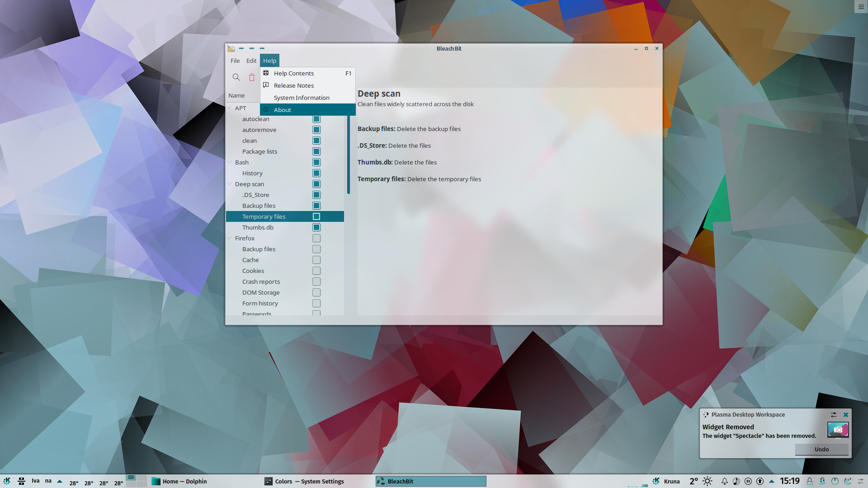Screen dimensions: 868x488
Task: Enable the Firefox Cookies checkbox
Action: 316,271
